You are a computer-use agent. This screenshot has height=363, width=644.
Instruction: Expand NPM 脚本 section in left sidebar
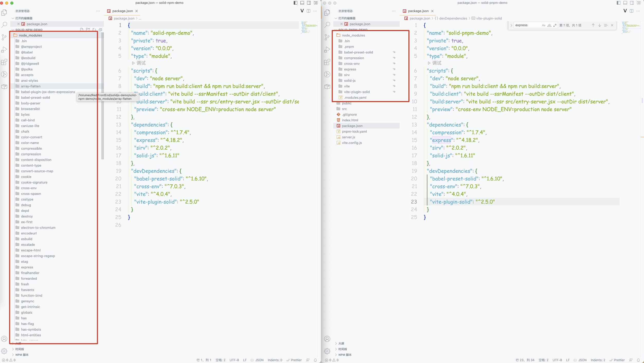click(22, 355)
